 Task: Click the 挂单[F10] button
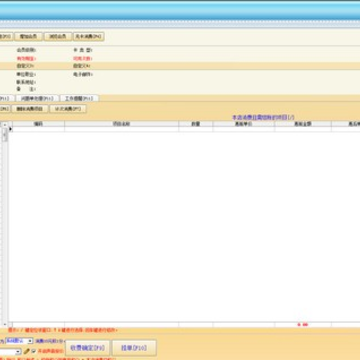[x=134, y=348]
